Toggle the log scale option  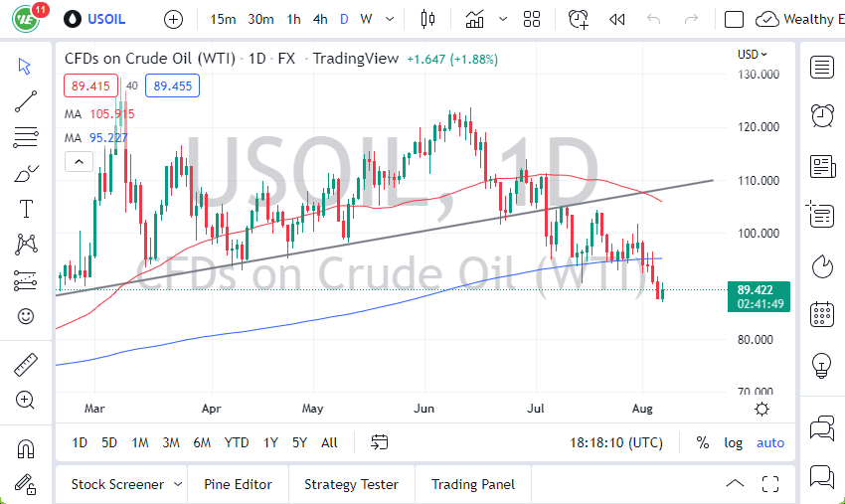coord(734,442)
